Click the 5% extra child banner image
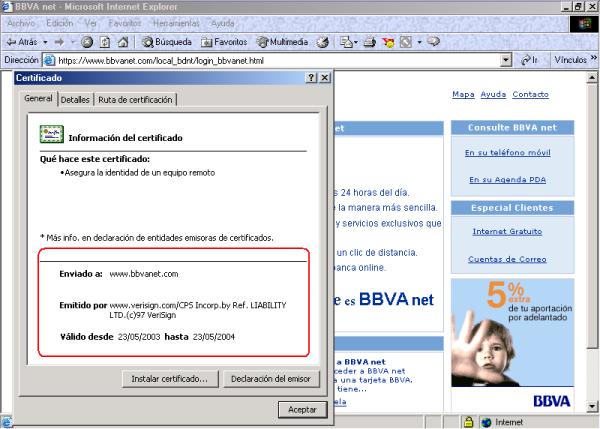Screen dimensions: 600x429 pyautogui.click(x=512, y=332)
